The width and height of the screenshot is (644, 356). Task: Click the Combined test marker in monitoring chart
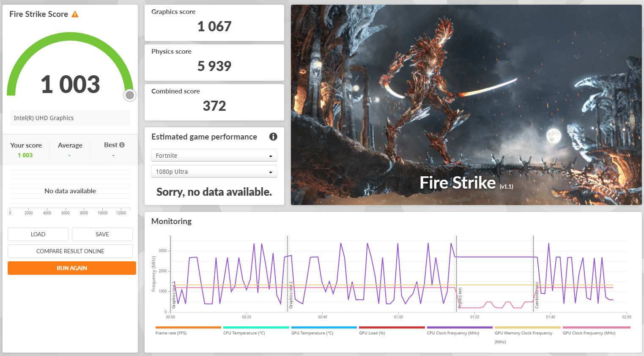[537, 295]
